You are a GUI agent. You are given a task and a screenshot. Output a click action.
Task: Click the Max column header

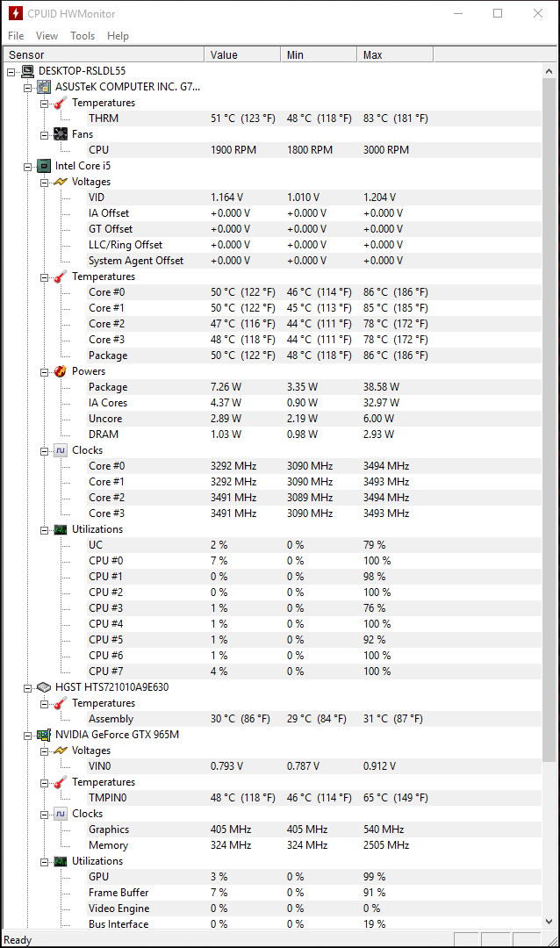click(395, 54)
